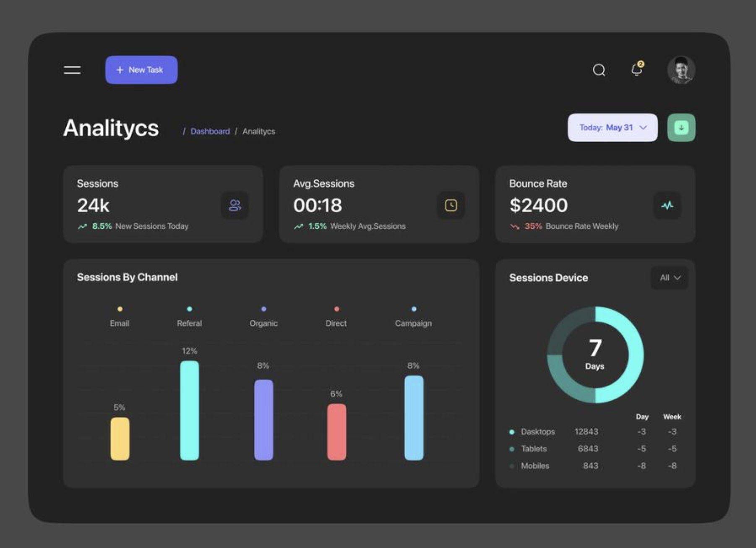Viewport: 756px width, 548px height.
Task: Go to Dashboard breadcrumb link
Action: tap(210, 131)
